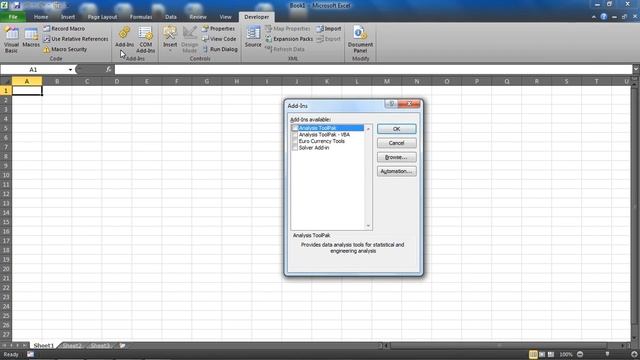Select column A header
This screenshot has height=360, width=640.
(x=27, y=81)
